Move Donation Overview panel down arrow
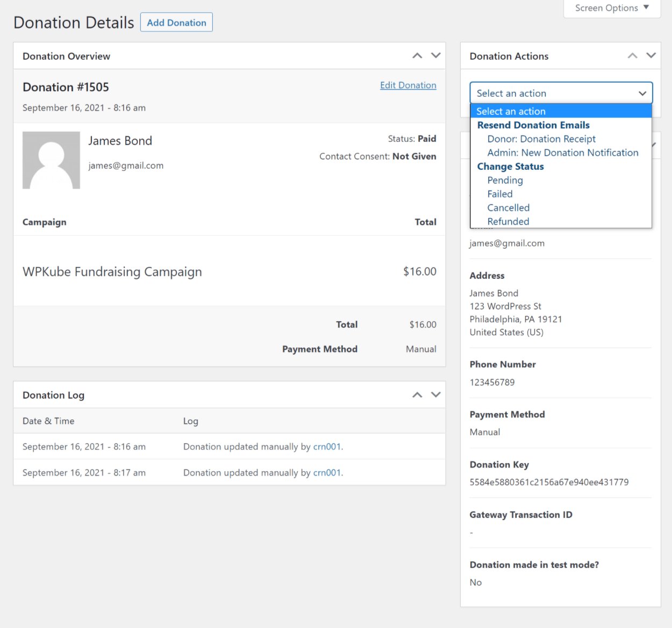Image resolution: width=672 pixels, height=628 pixels. coord(436,56)
